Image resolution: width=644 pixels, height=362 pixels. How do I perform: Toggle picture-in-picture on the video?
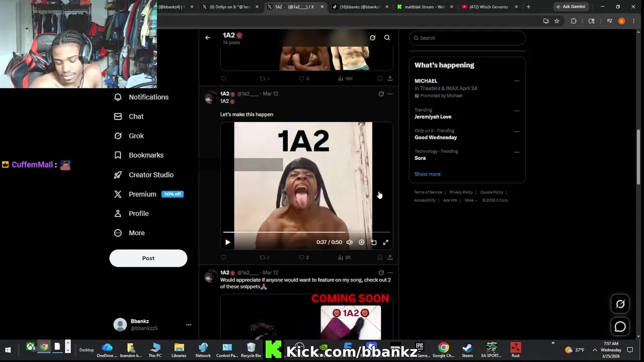(x=373, y=242)
